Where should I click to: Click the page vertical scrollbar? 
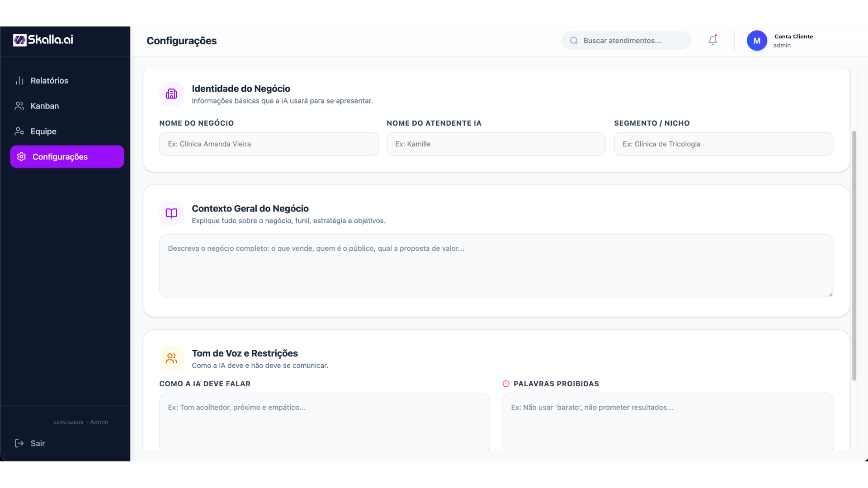pyautogui.click(x=854, y=255)
